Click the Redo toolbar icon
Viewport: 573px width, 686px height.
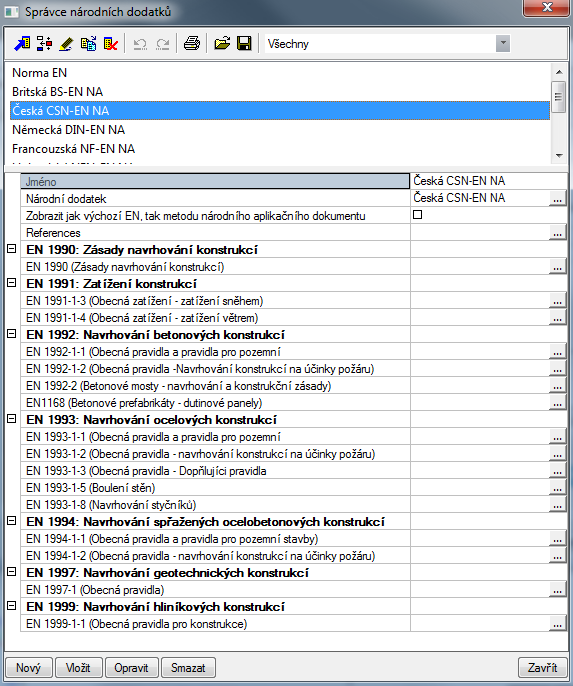coord(163,44)
